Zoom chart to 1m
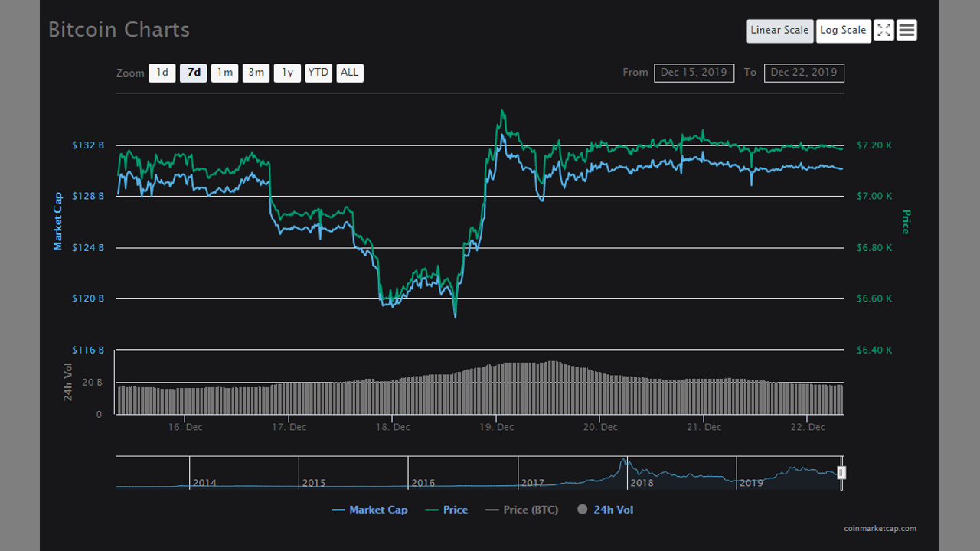The width and height of the screenshot is (980, 551). (x=224, y=73)
